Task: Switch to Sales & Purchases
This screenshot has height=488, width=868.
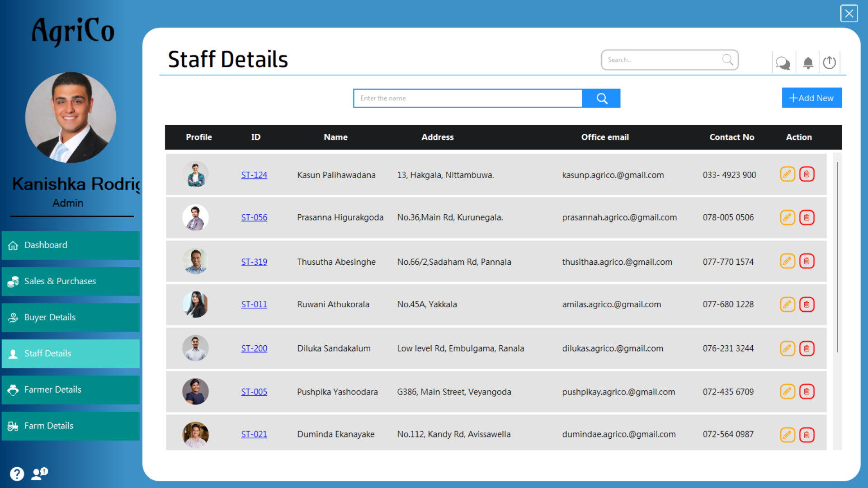Action: 60,281
